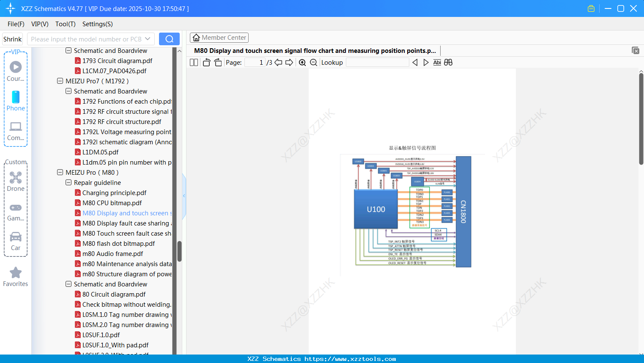644x363 pixels.
Task: Open M80 CPU bitmap.pdf
Action: [108, 203]
